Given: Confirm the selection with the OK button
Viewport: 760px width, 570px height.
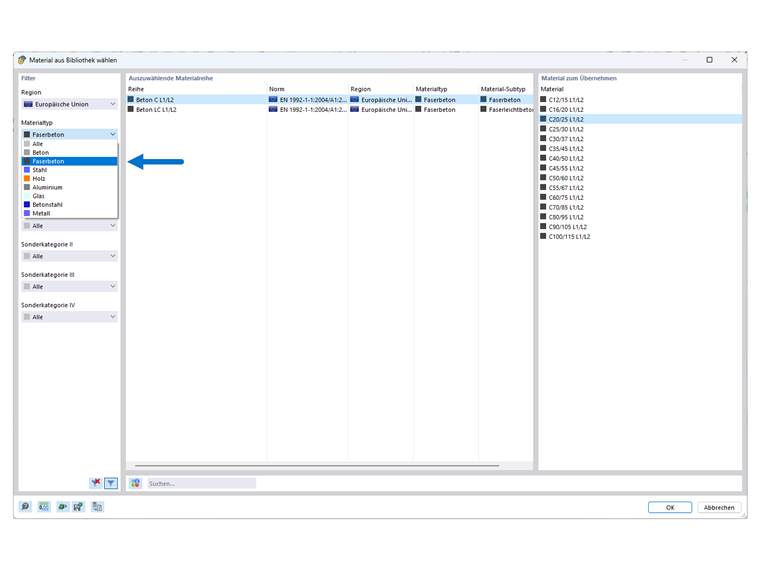Looking at the screenshot, I should pos(670,507).
